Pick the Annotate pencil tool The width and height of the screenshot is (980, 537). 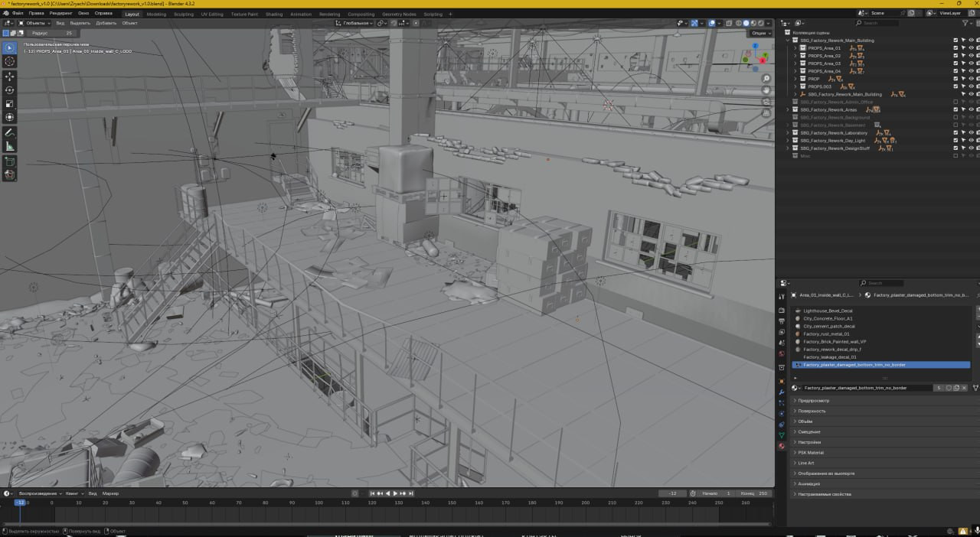coord(10,132)
